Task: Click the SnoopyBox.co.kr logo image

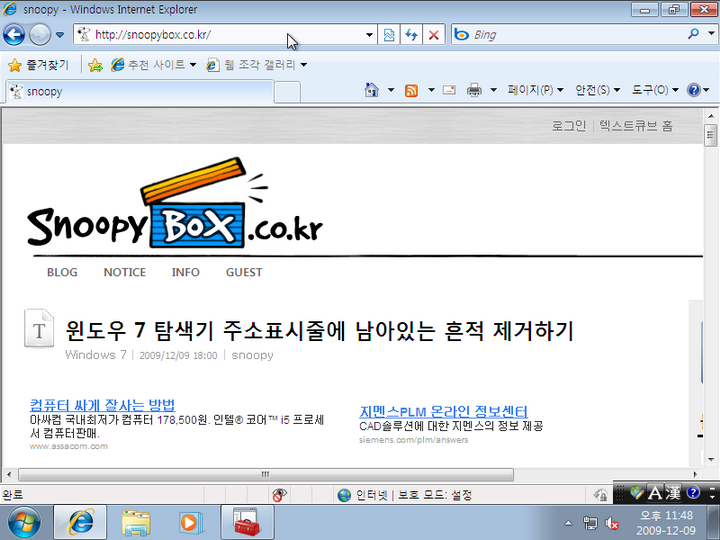Action: (175, 203)
